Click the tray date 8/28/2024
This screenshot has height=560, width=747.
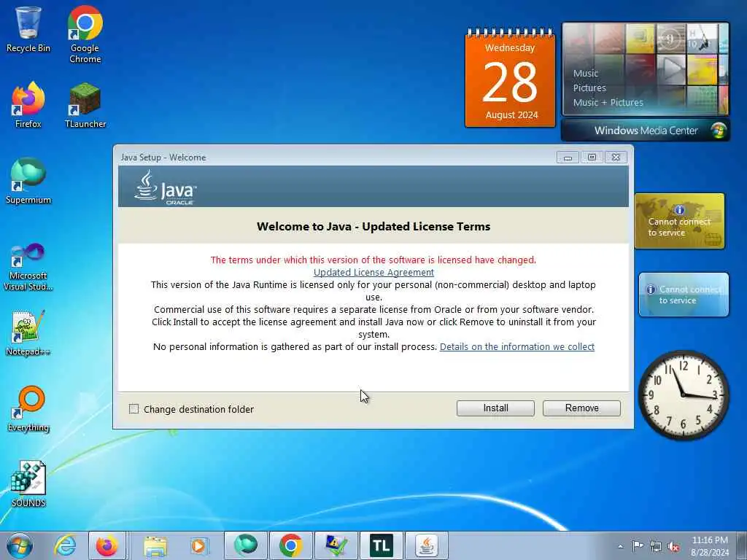tap(710, 553)
